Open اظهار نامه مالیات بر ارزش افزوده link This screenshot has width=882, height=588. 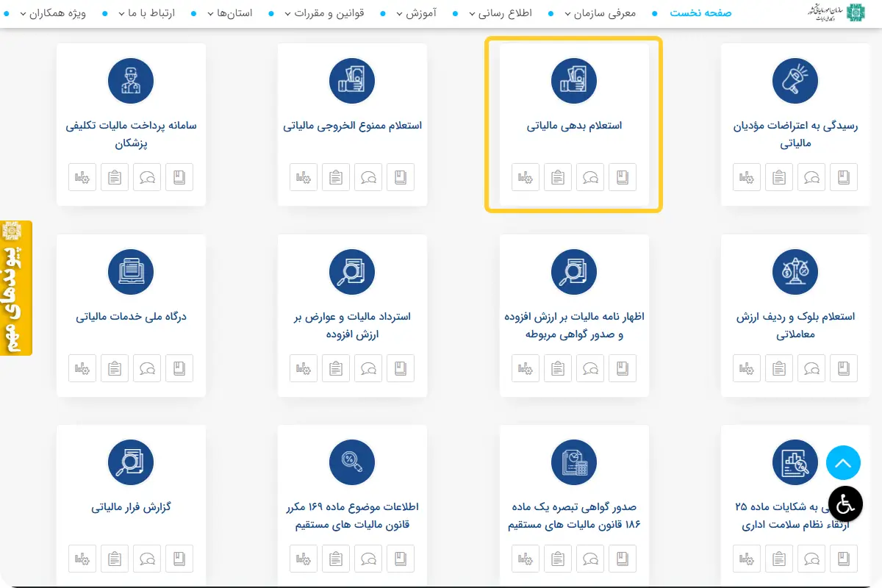[574, 325]
